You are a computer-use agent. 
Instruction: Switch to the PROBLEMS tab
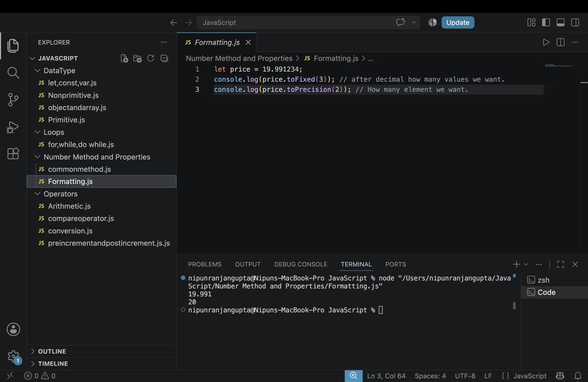coord(205,264)
